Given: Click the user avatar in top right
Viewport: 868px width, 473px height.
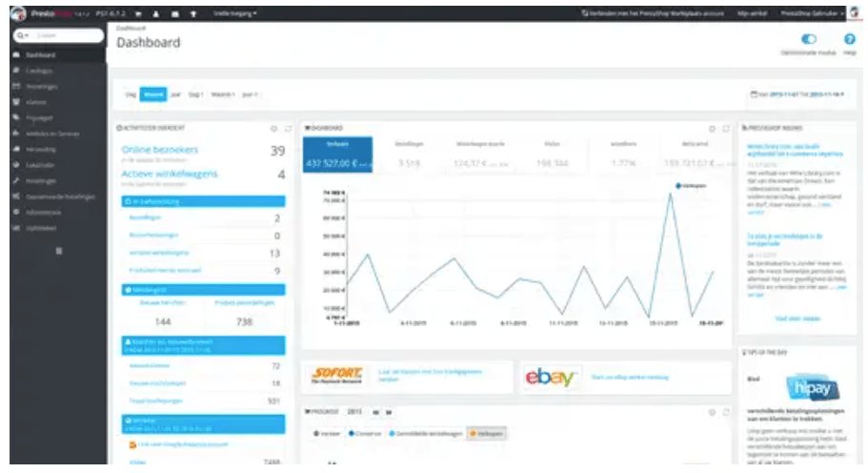Looking at the screenshot, I should click(x=855, y=13).
